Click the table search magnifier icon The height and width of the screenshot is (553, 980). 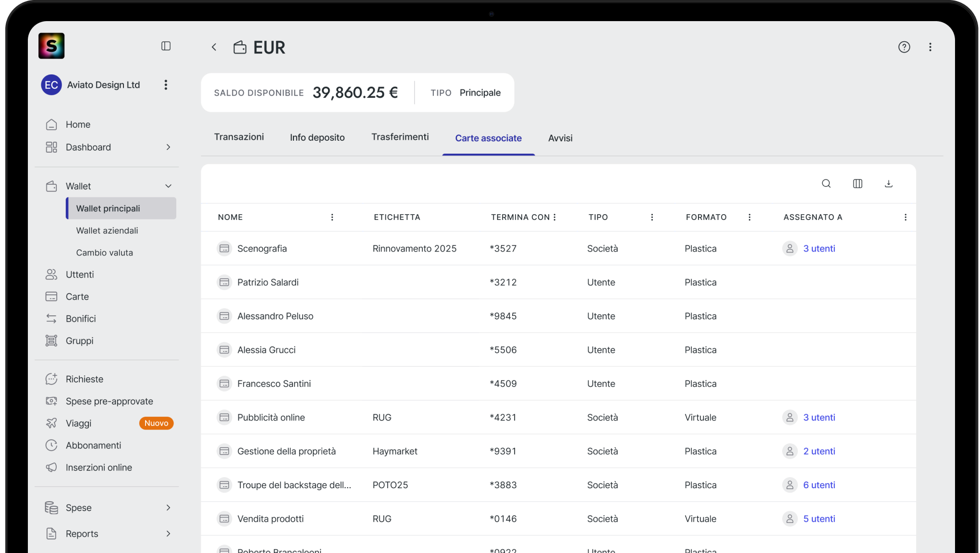[x=826, y=183]
